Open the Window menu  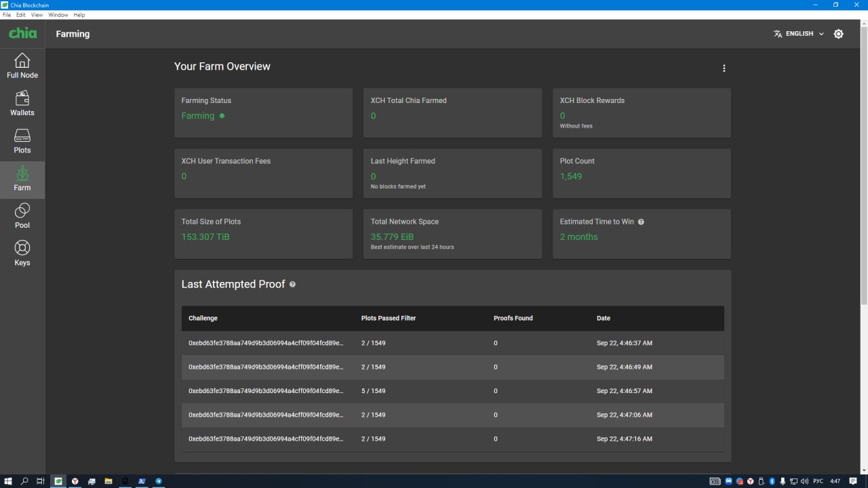point(58,15)
